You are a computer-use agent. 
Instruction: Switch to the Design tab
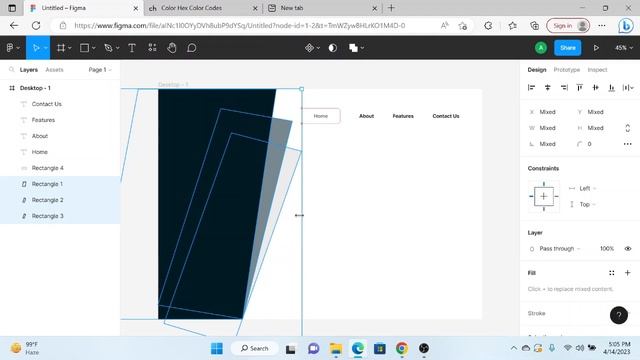(537, 70)
